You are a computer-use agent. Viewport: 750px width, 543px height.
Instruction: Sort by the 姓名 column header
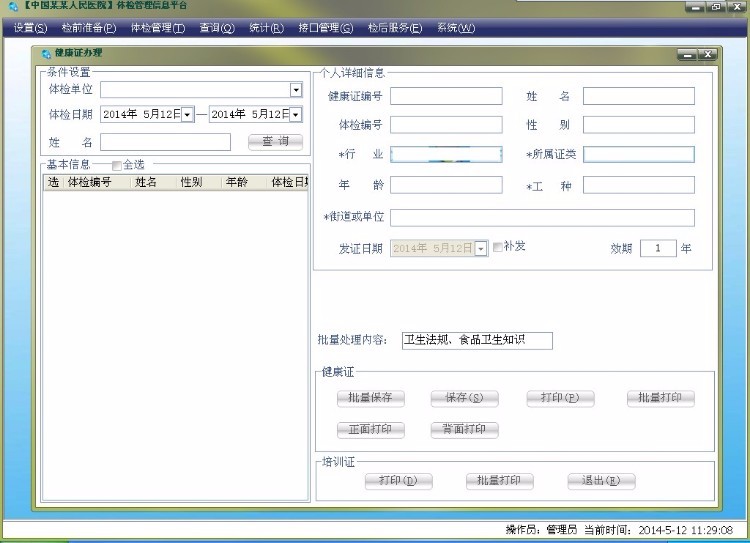154,182
